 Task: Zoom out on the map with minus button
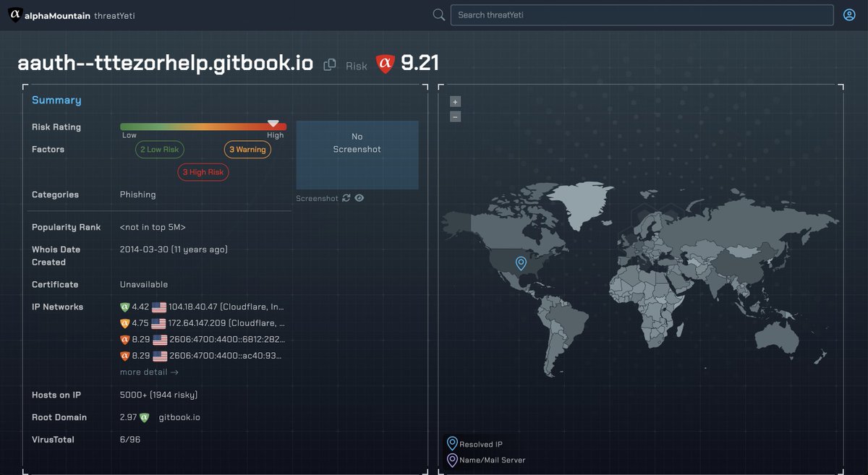455,116
